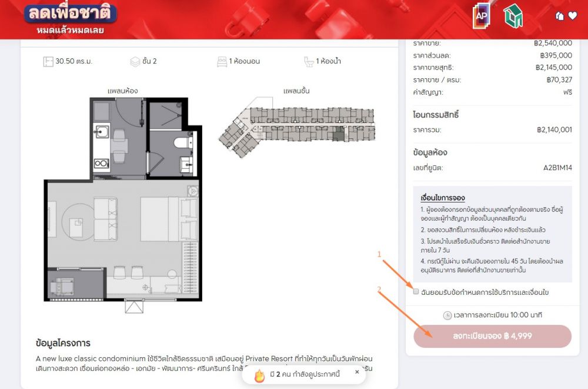The image size is (588, 389).
Task: Click the unit number A2B1M14
Action: (557, 168)
